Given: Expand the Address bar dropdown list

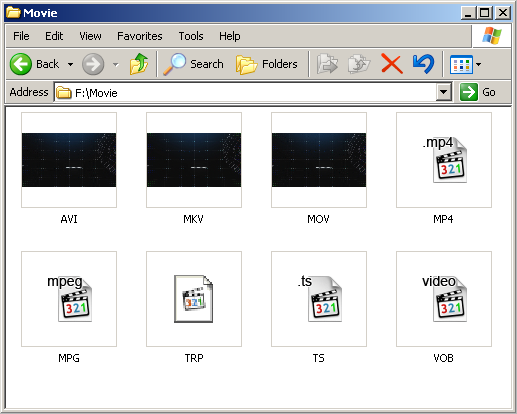Looking at the screenshot, I should pyautogui.click(x=444, y=92).
